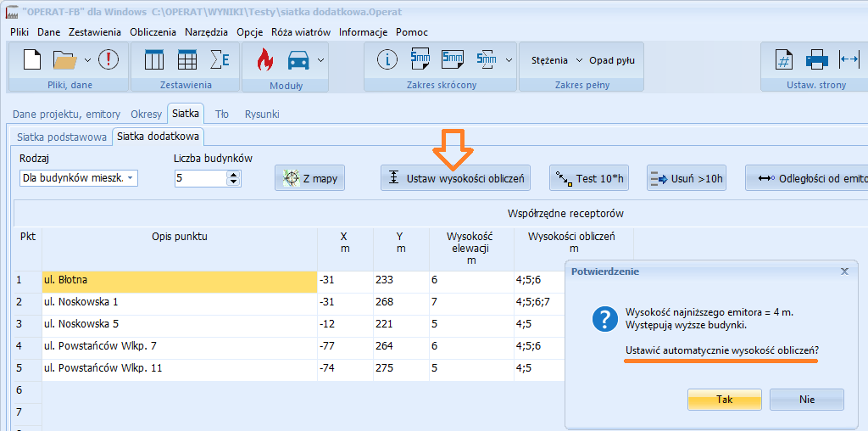Expand dropdown arrow next to car module

[320, 60]
